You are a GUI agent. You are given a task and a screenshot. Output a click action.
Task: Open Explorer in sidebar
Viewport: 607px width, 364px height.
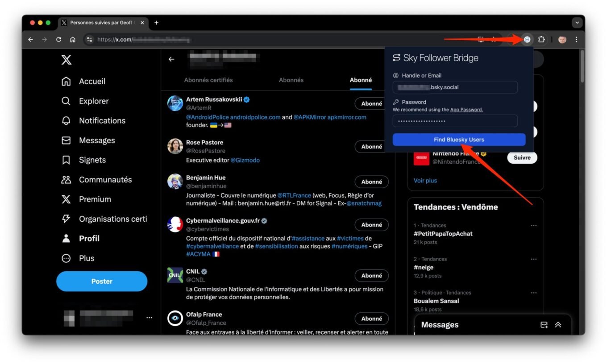click(85, 101)
